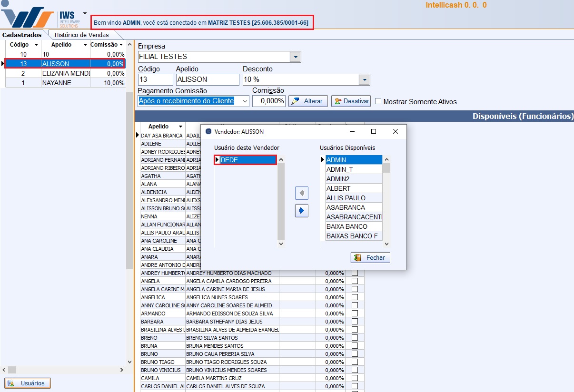This screenshot has width=574, height=392.
Task: Click the Vendedor dialog title bar icon
Action: click(208, 132)
